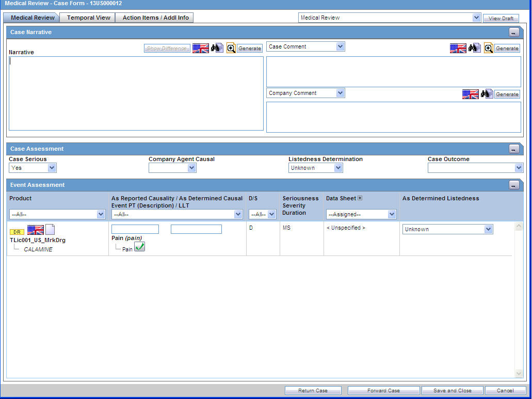The height and width of the screenshot is (399, 532).
Task: Open the Company Agent Causal dropdown
Action: pyautogui.click(x=192, y=168)
